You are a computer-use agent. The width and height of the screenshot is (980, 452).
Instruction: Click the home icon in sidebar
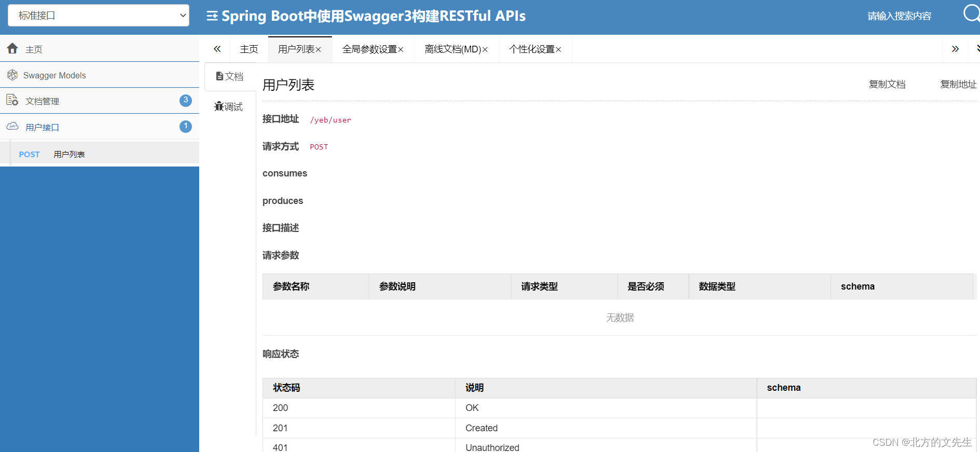12,49
